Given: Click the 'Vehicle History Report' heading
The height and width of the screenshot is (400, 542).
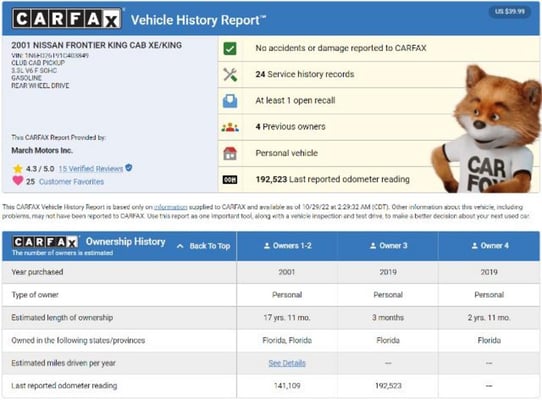Looking at the screenshot, I should 198,20.
